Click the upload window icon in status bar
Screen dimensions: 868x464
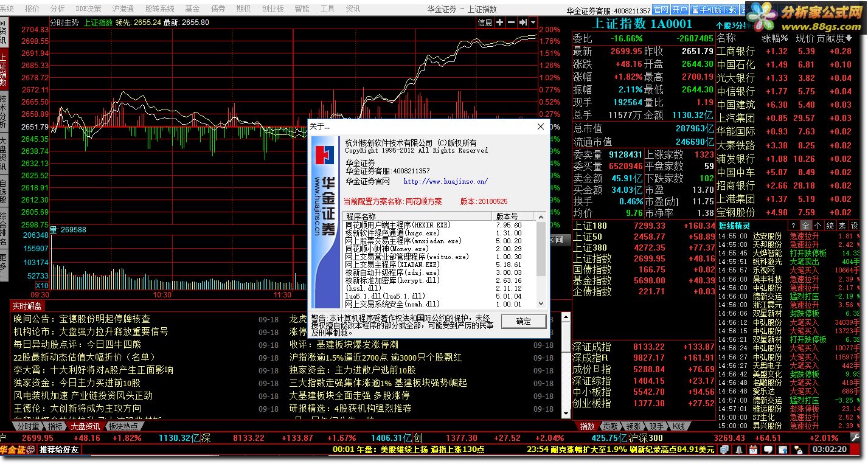[783, 449]
